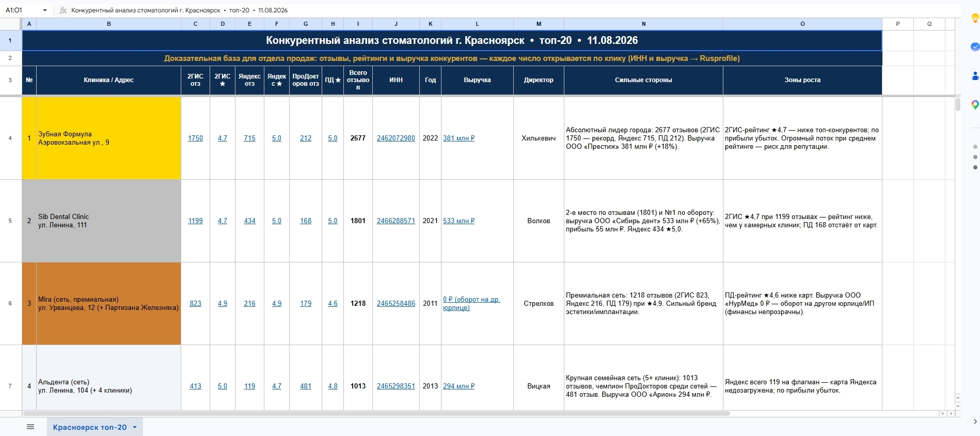The image size is (980, 436).
Task: Open ПроДокторов reviews link 481
Action: point(306,386)
